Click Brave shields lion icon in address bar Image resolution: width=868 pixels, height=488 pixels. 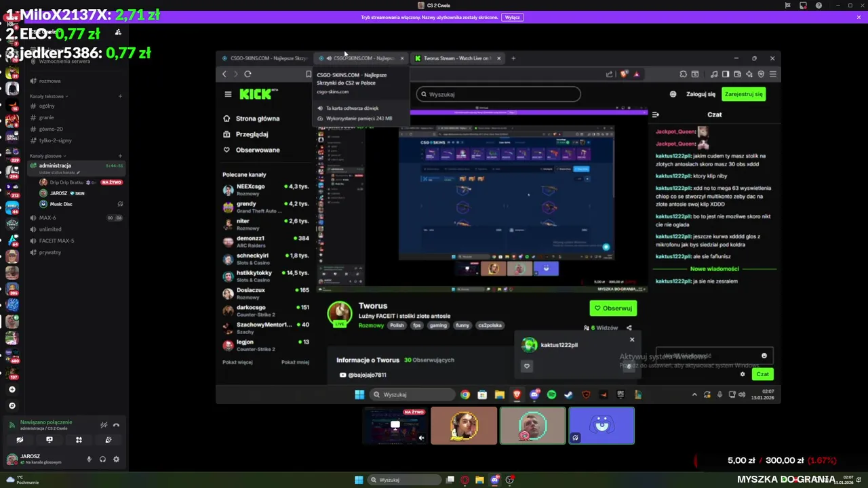pos(625,74)
